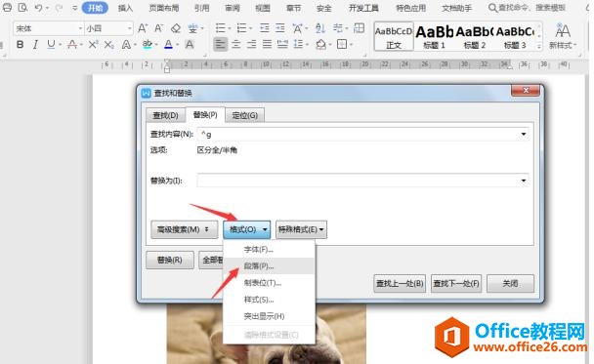Apply character shading A icon
Viewport: 594px width, 364px height.
click(x=190, y=45)
